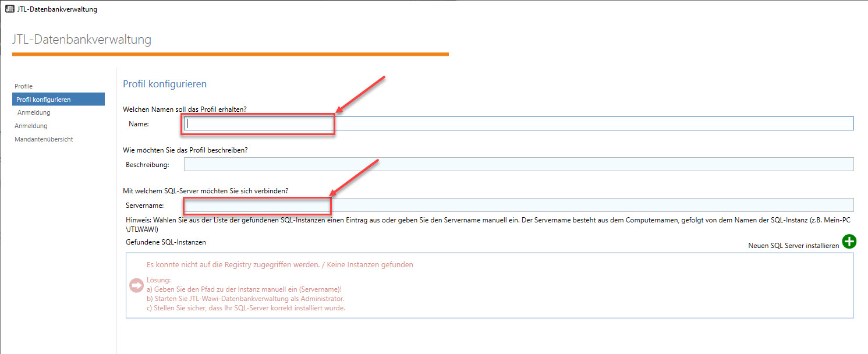Image resolution: width=868 pixels, height=354 pixels.
Task: Click the JTL app icon in title bar
Action: click(9, 9)
